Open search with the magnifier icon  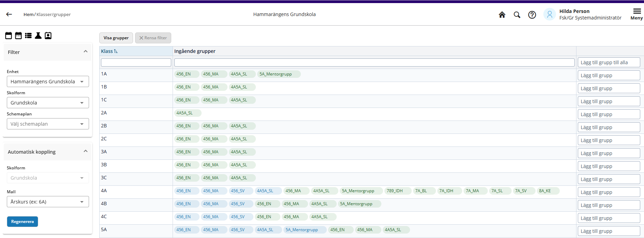pos(517,15)
